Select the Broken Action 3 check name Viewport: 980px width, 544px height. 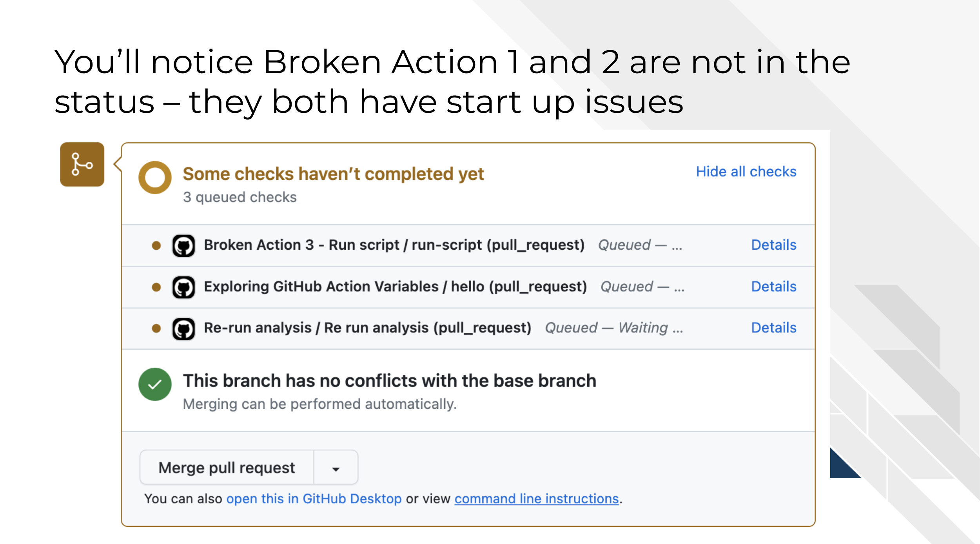click(x=394, y=245)
